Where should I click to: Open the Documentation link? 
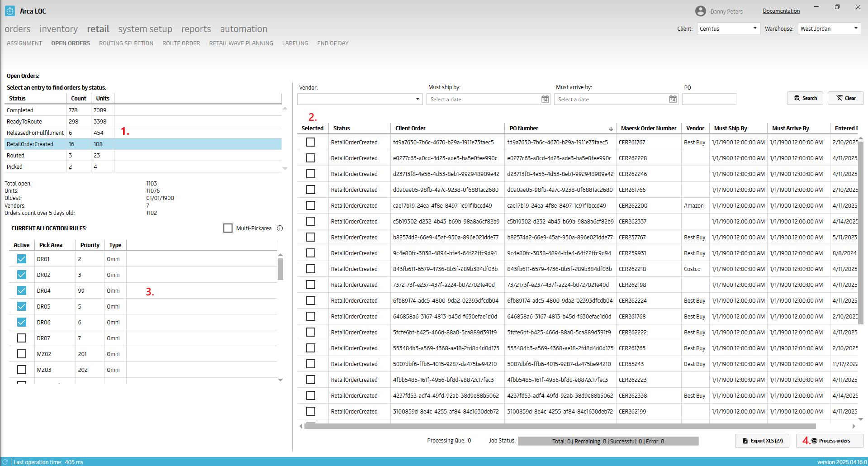(x=781, y=11)
